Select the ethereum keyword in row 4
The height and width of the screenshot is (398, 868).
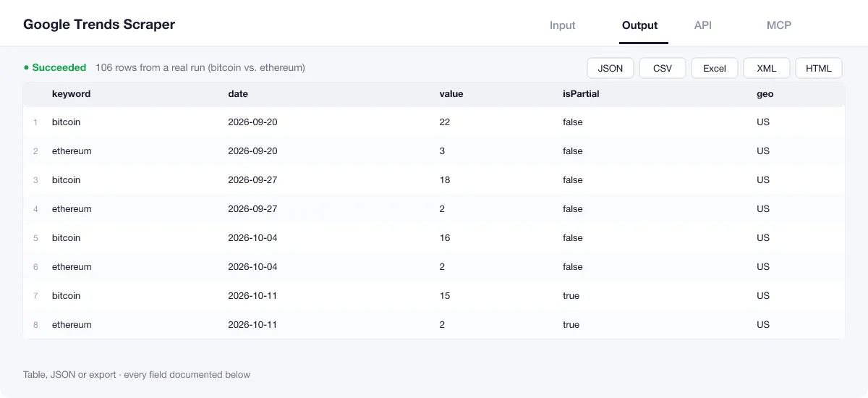point(72,209)
